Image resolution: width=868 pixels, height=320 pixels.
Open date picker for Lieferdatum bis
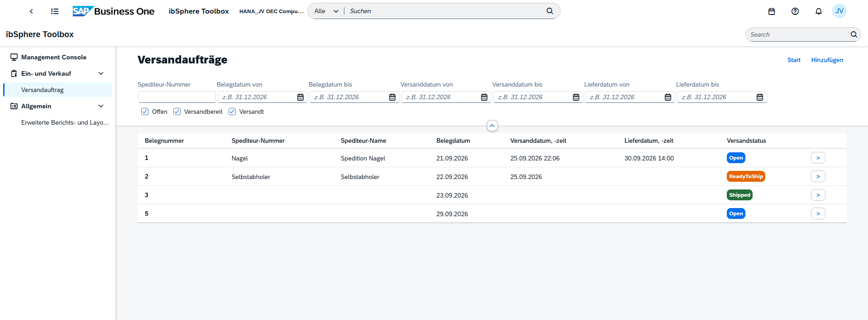click(x=760, y=97)
